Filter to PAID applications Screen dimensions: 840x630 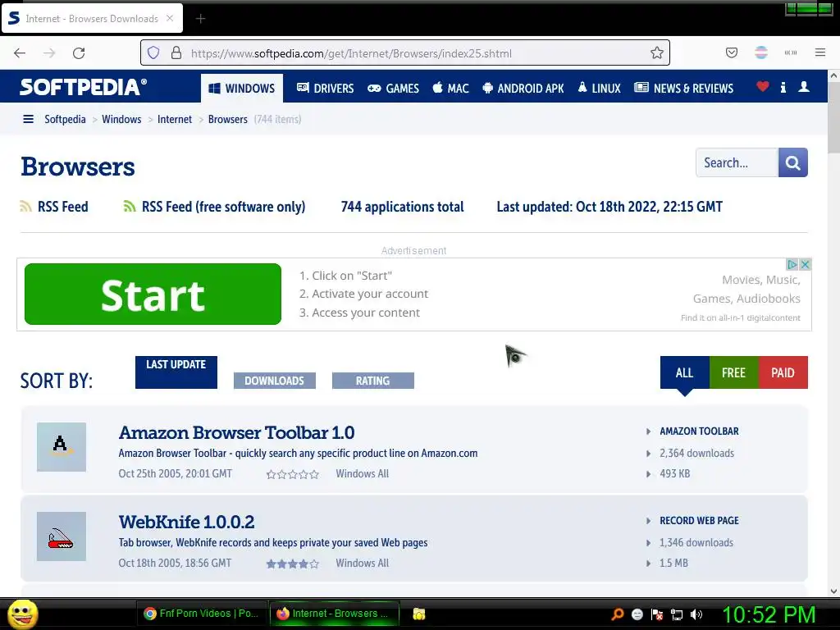tap(783, 372)
